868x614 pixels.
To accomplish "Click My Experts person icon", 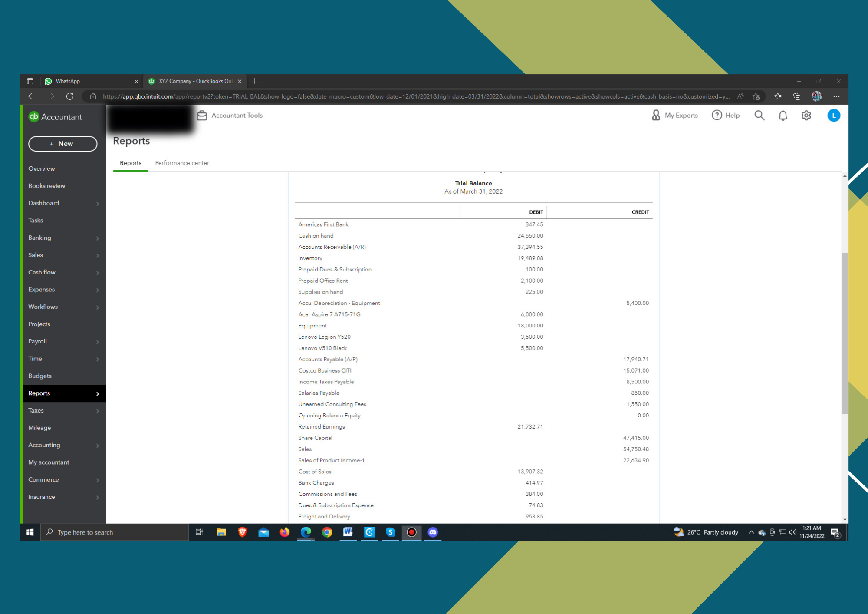I will 656,116.
